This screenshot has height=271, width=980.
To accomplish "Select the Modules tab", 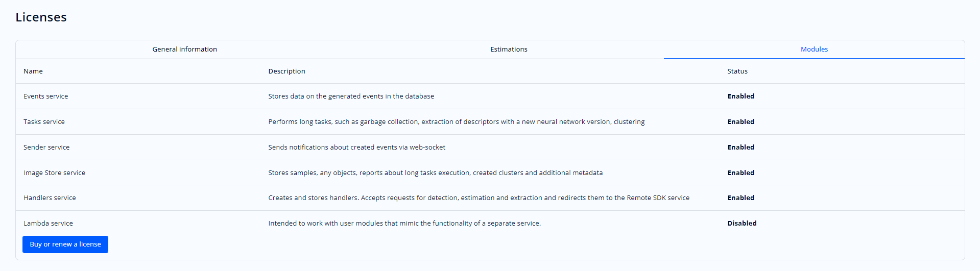I will tap(814, 50).
